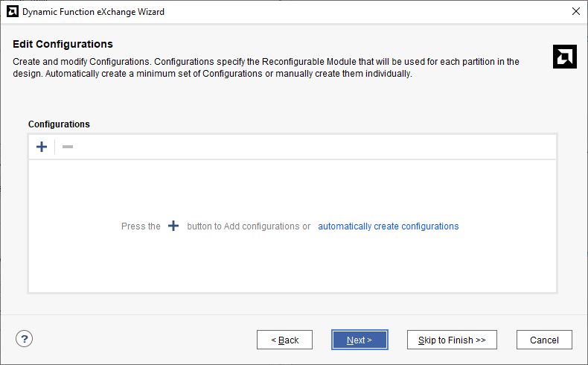
Task: Click the "Press the" hint text
Action: click(141, 226)
